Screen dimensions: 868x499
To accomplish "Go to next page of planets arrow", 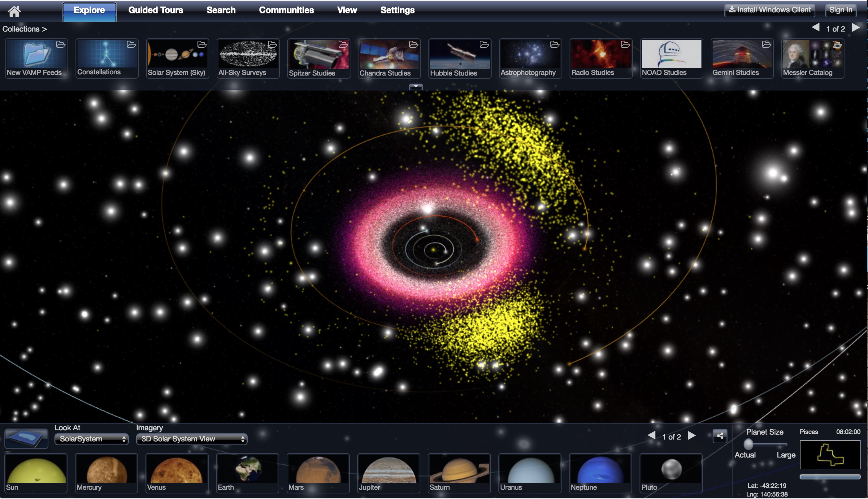I will [692, 436].
